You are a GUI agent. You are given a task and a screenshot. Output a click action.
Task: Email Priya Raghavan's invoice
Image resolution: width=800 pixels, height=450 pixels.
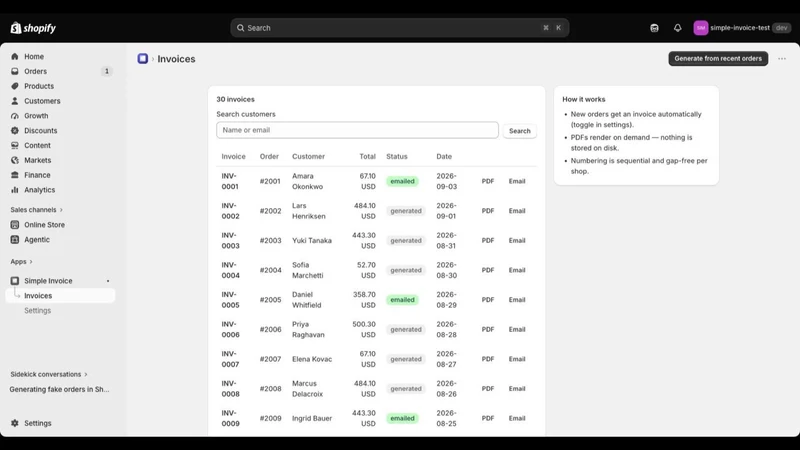[x=517, y=329]
